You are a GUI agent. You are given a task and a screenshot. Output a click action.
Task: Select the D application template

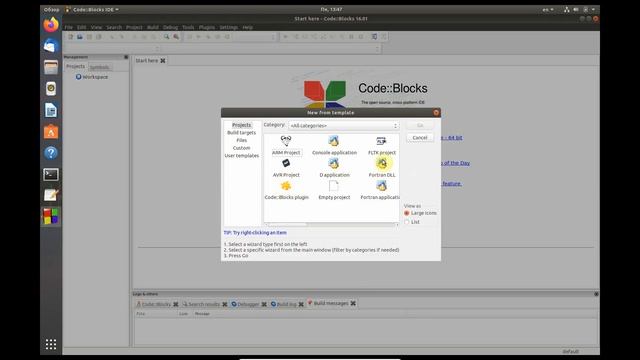(x=334, y=168)
